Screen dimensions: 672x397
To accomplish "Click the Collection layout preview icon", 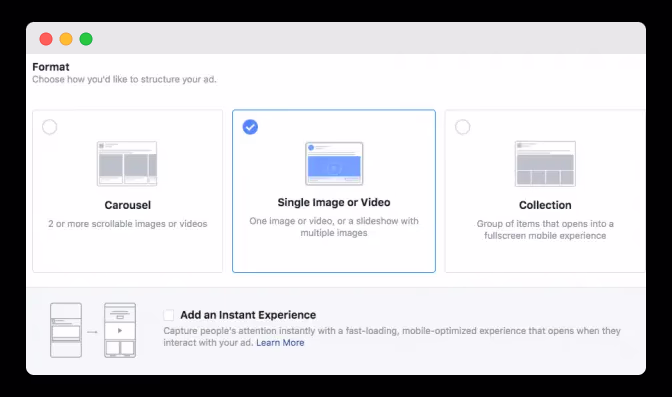I will [545, 164].
